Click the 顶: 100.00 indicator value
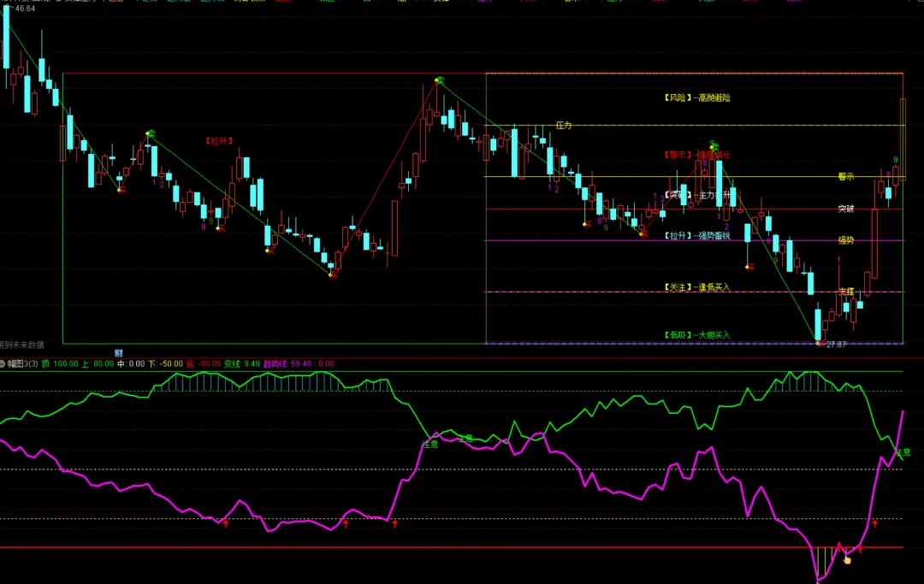 (60, 363)
